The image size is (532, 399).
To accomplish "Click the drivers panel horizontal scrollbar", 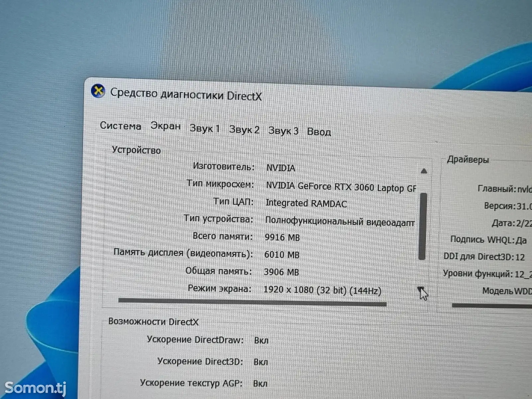I will pyautogui.click(x=492, y=306).
